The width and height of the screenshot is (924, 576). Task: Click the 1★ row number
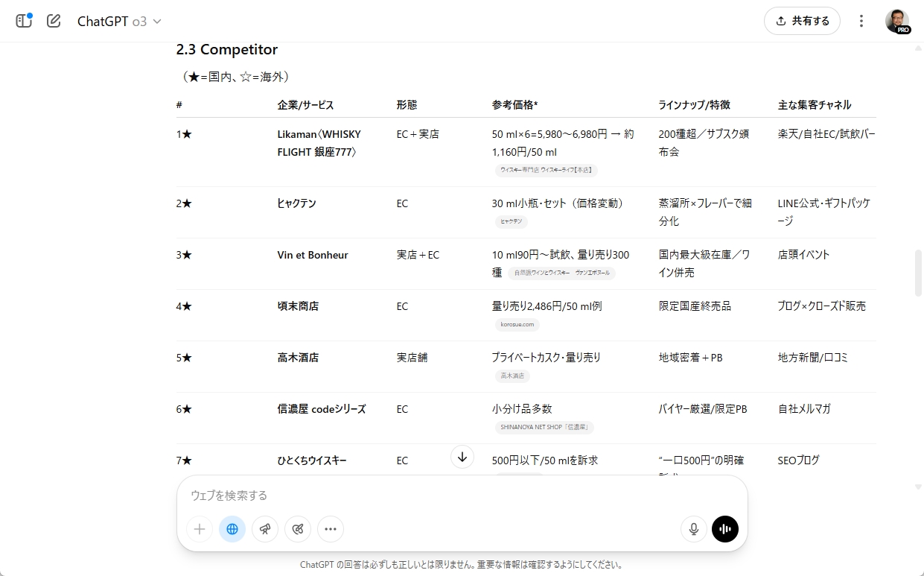click(184, 134)
